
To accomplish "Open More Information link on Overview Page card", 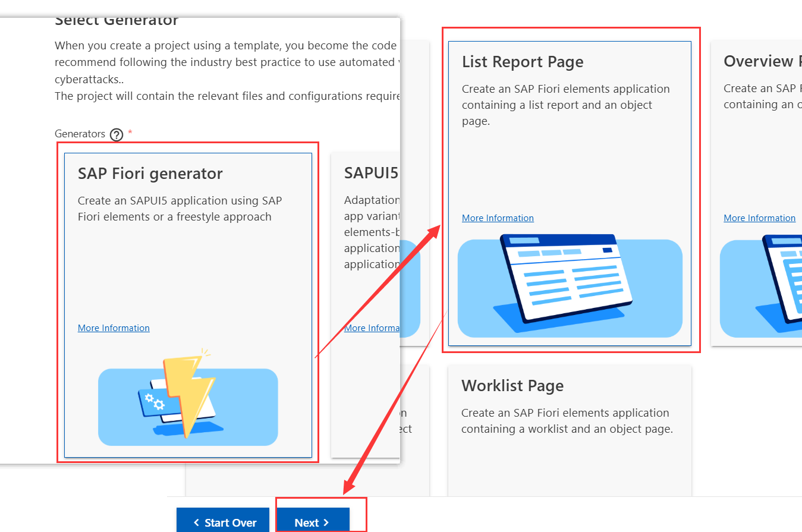I will pyautogui.click(x=759, y=218).
